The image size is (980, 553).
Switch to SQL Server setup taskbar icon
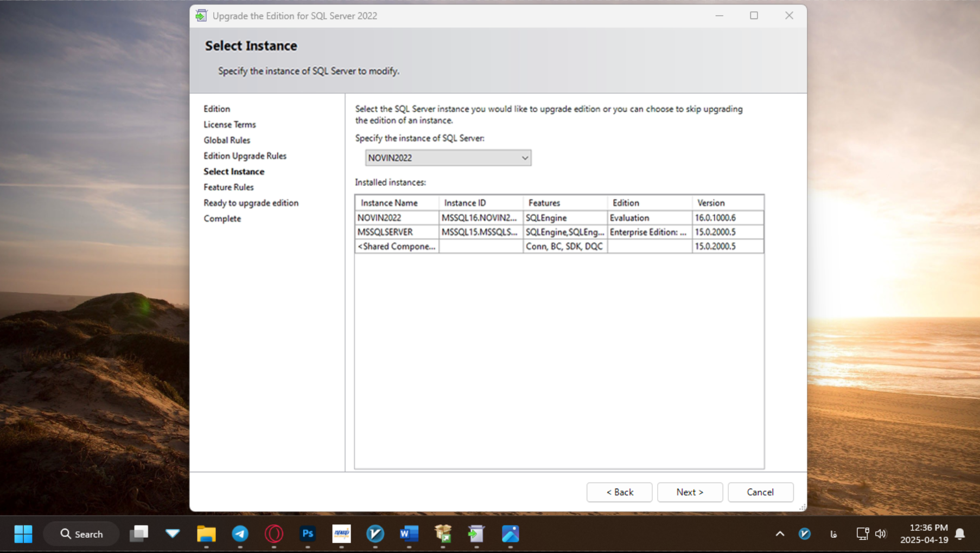click(x=476, y=534)
